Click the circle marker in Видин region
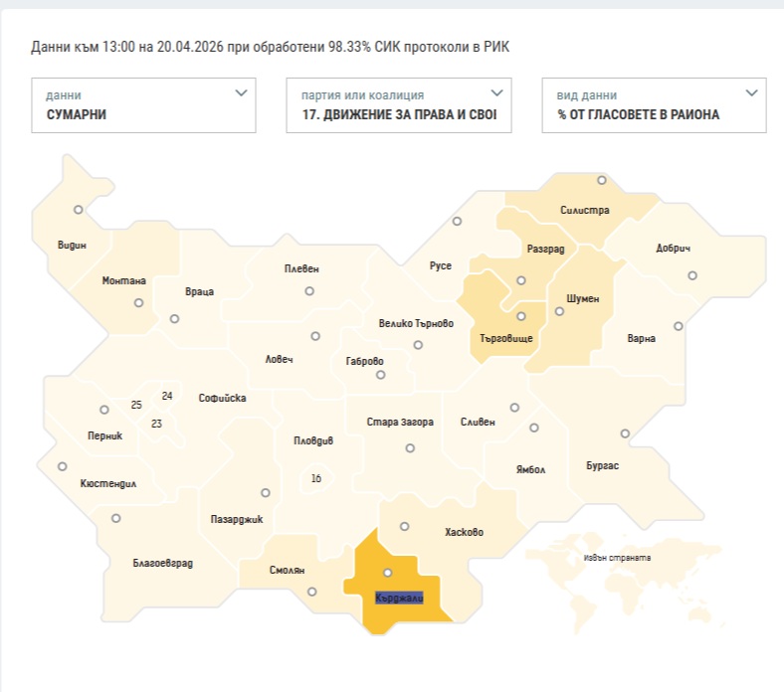784x692 pixels. pyautogui.click(x=78, y=210)
